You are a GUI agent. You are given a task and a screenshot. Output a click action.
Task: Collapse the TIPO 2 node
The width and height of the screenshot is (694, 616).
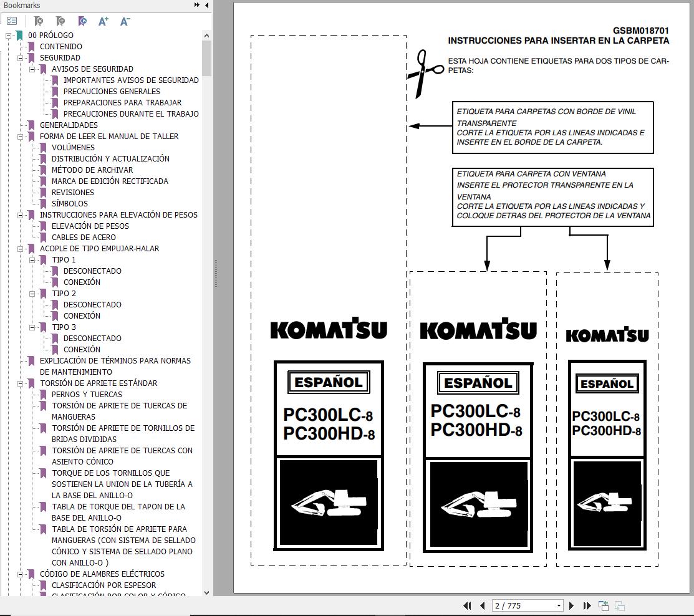tap(32, 294)
